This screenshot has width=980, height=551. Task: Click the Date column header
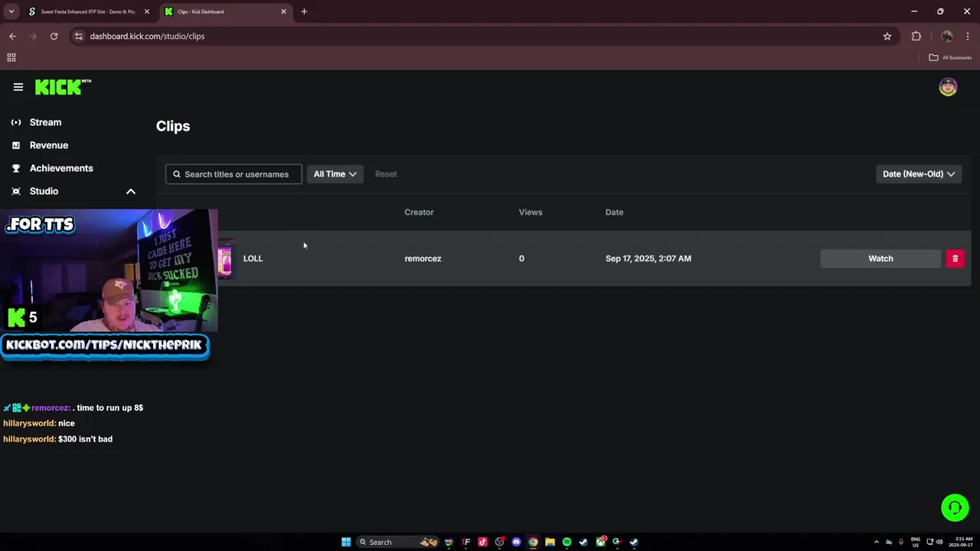coord(614,212)
